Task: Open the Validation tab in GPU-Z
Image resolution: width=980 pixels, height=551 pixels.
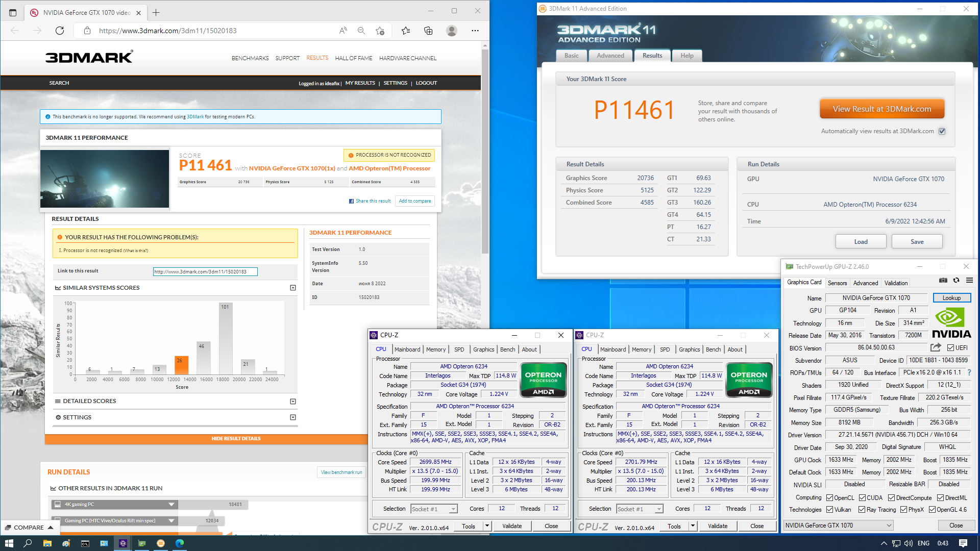Action: (x=896, y=283)
